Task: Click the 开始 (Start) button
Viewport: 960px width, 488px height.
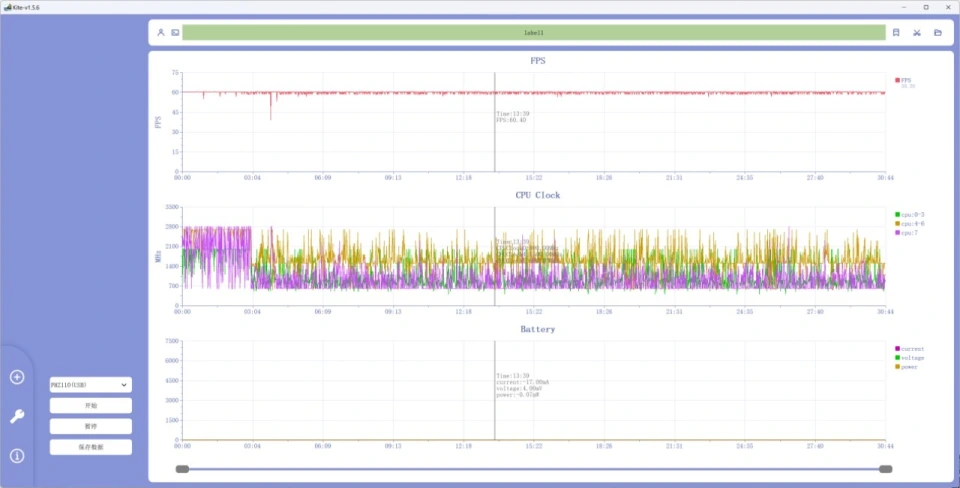Action: 90,406
